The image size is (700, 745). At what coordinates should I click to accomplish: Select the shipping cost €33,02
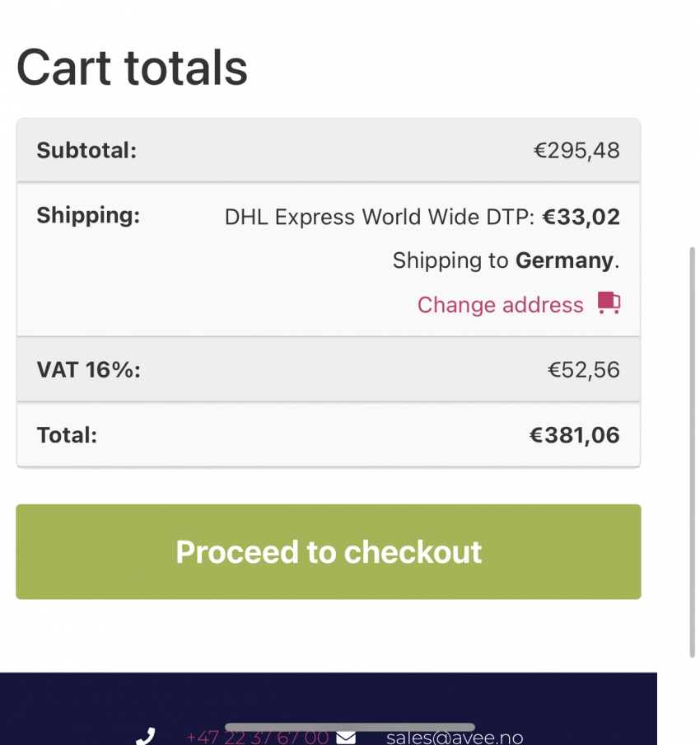click(x=581, y=217)
